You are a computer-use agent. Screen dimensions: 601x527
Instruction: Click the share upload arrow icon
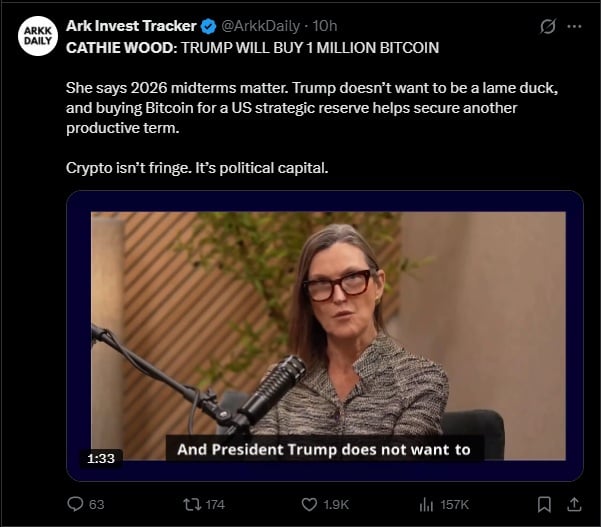click(574, 504)
